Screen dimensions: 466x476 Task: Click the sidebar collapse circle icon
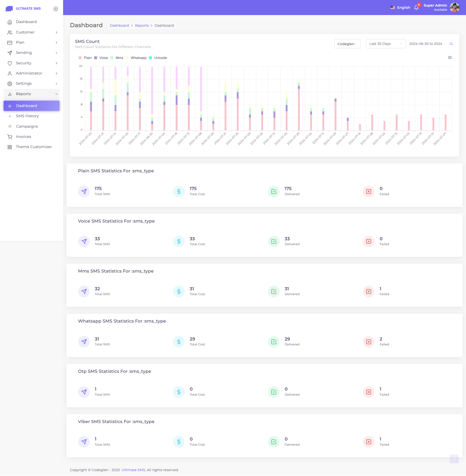[x=56, y=9]
